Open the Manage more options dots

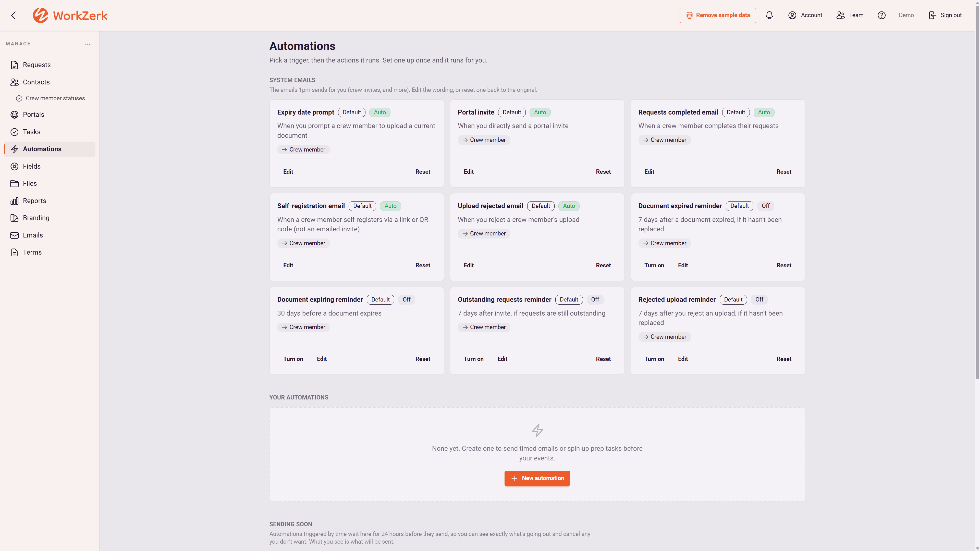click(88, 44)
